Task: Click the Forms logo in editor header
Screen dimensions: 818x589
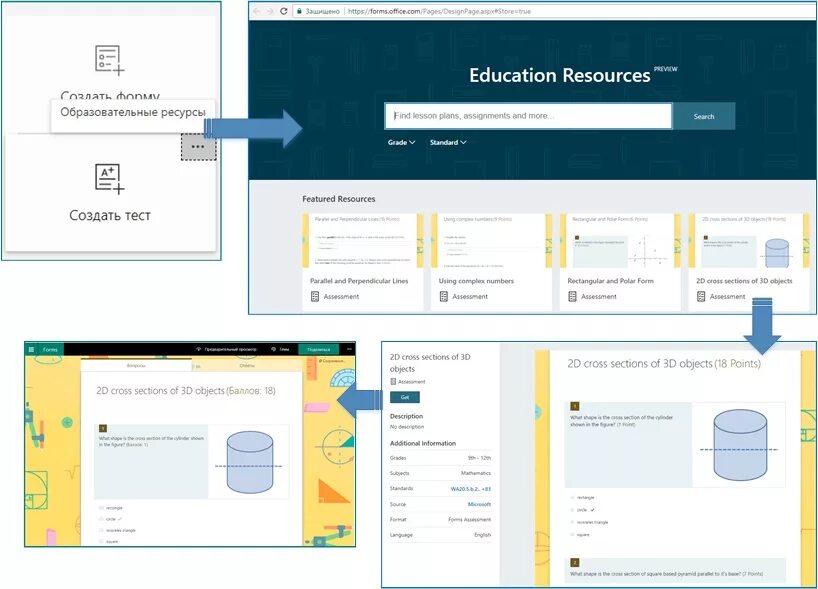Action: click(50, 350)
